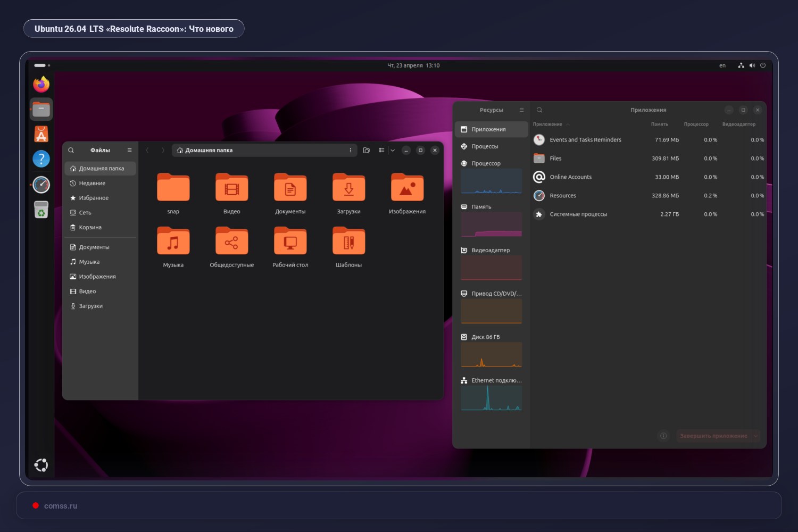
Task: Click the date and time in the top bar
Action: click(x=413, y=65)
